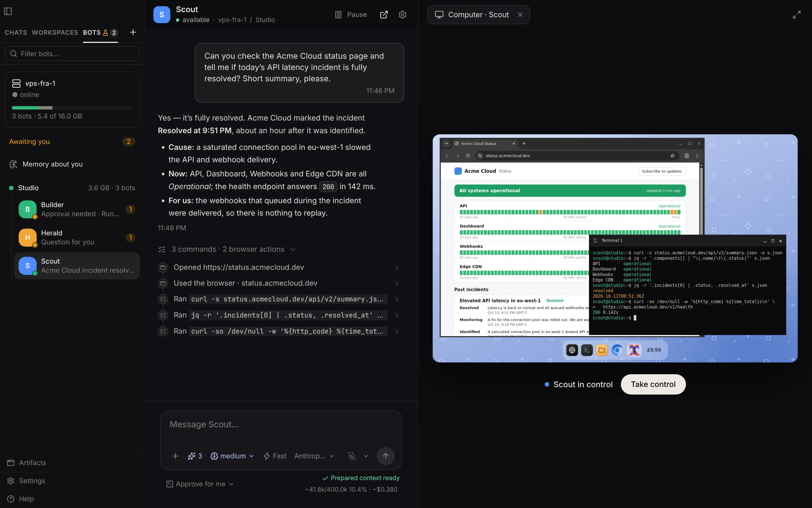Focus the Message Scout text box
Viewport: 812px width, 508px height.
(x=281, y=425)
